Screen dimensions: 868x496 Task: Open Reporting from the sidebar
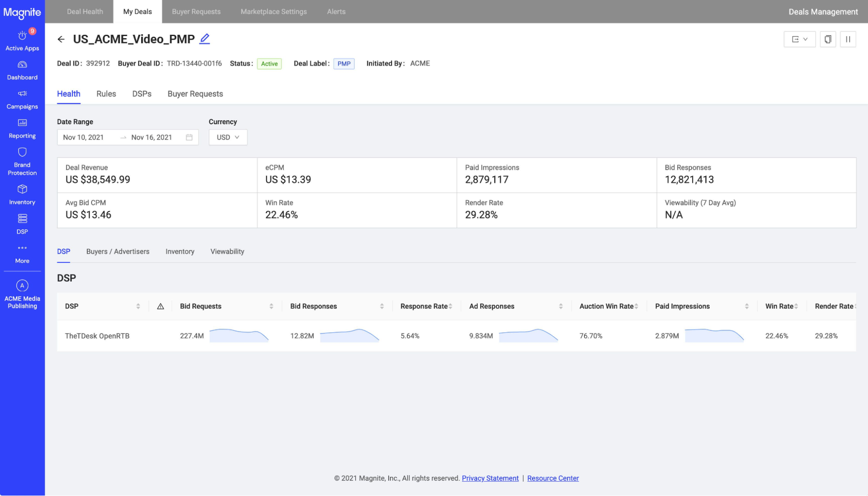22,129
